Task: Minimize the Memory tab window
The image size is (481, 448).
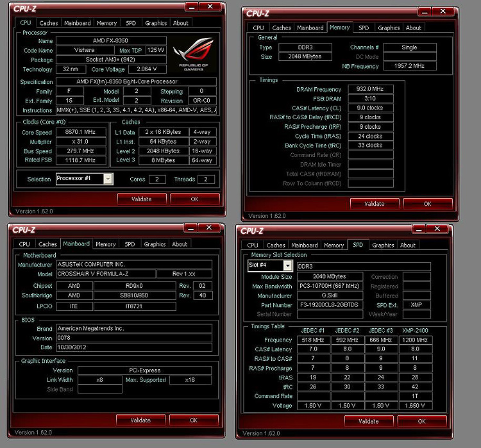Action: click(425, 12)
